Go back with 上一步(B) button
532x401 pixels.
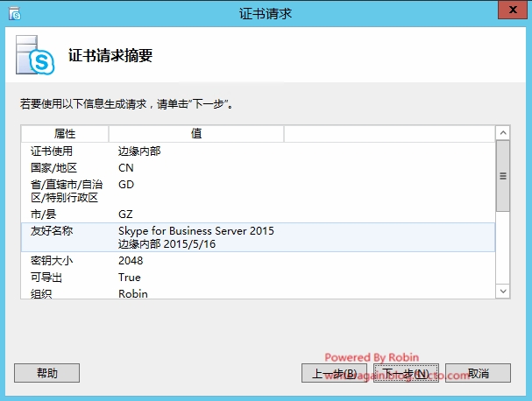coord(334,373)
